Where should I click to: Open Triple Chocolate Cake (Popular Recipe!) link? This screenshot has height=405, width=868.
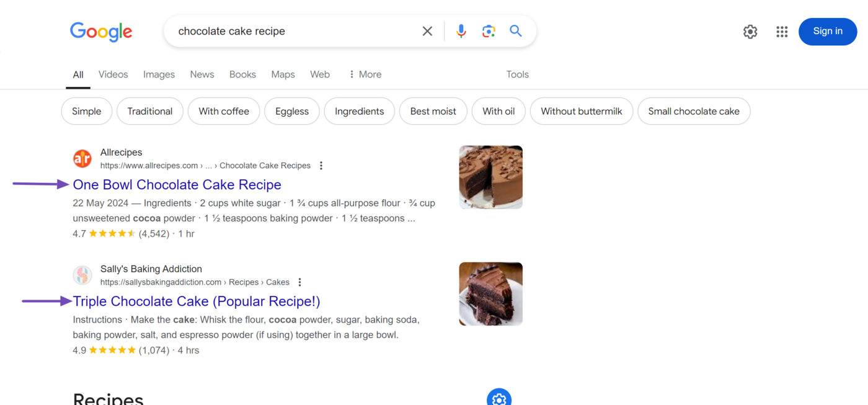[x=197, y=301]
